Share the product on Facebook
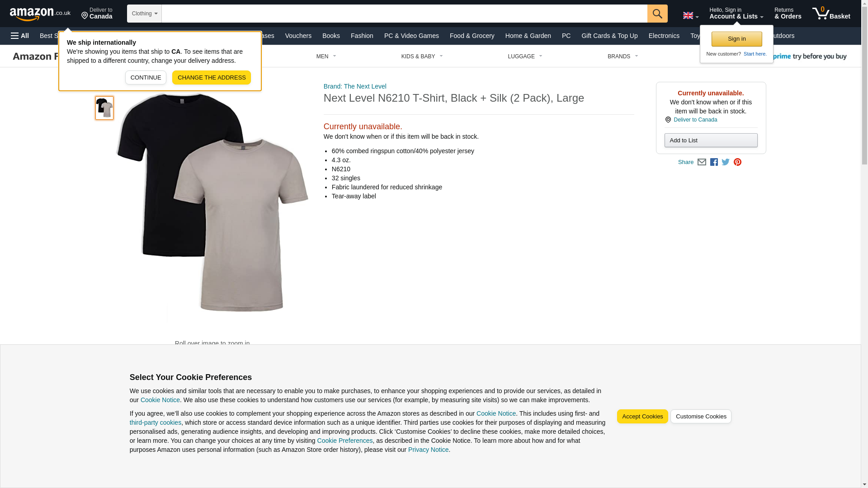The width and height of the screenshot is (868, 488). point(714,162)
